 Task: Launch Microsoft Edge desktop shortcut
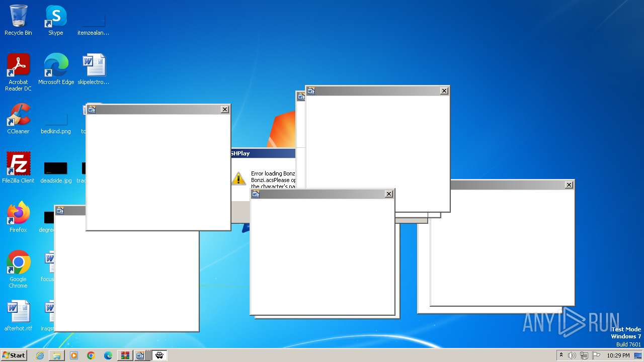(x=56, y=69)
